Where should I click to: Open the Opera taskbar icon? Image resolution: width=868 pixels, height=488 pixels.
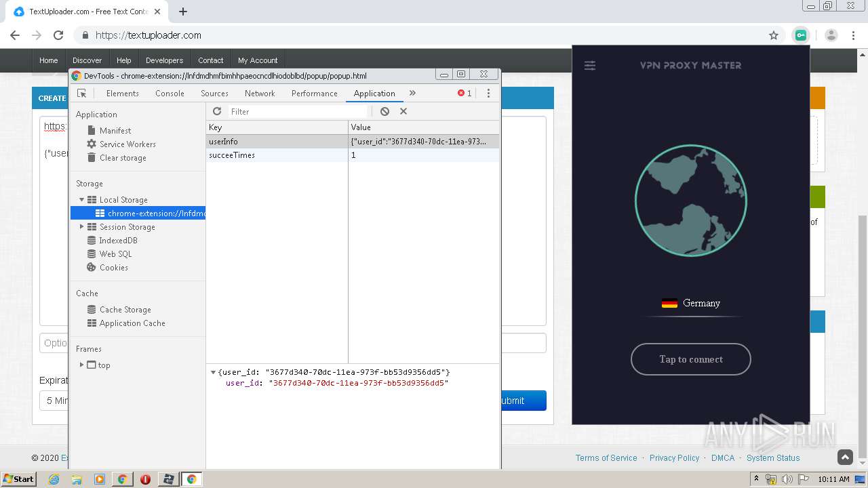click(145, 479)
